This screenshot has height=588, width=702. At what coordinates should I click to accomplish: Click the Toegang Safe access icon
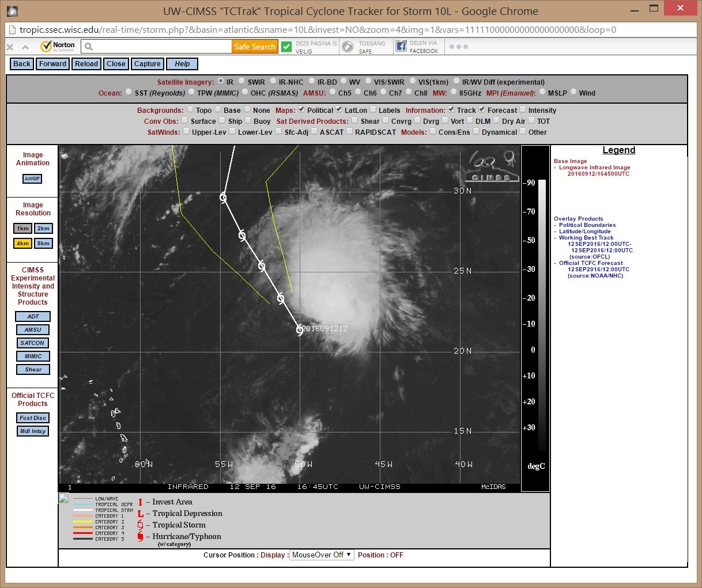pyautogui.click(x=348, y=47)
